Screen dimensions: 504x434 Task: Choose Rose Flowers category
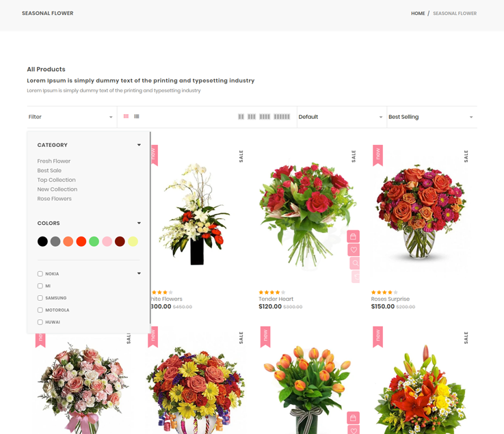55,199
